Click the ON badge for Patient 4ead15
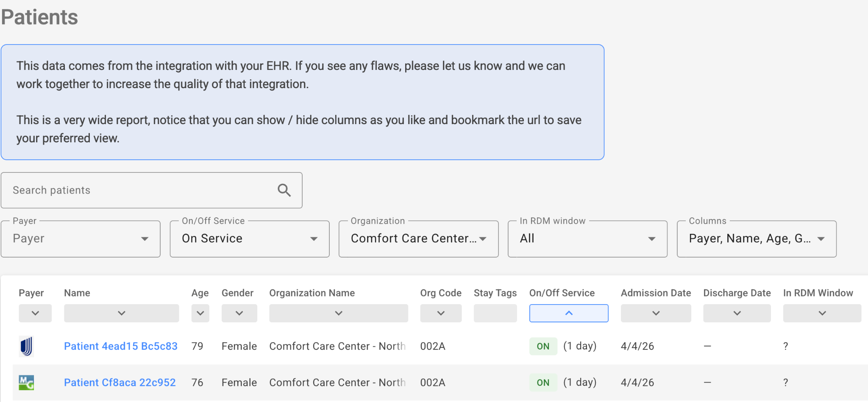868x402 pixels. coord(543,346)
